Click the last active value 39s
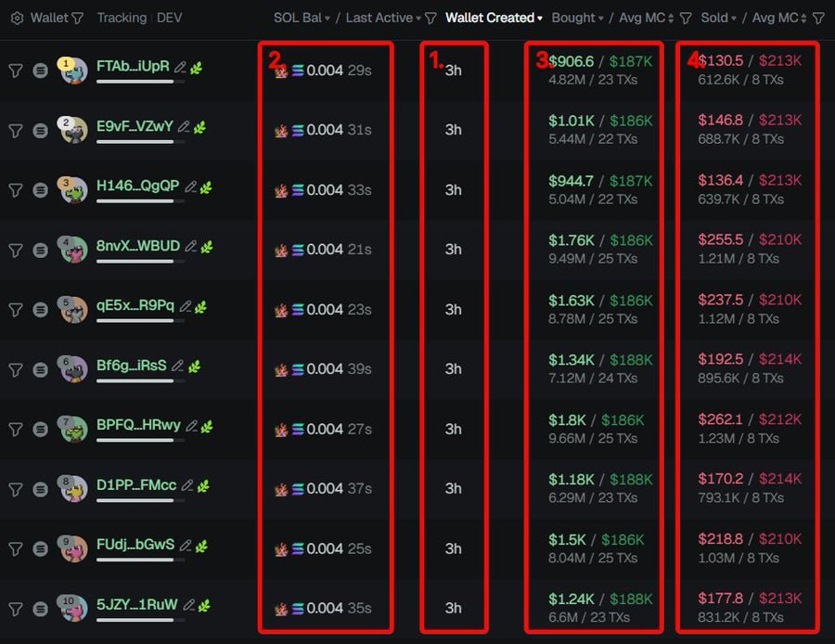This screenshot has height=644, width=835. click(x=359, y=369)
